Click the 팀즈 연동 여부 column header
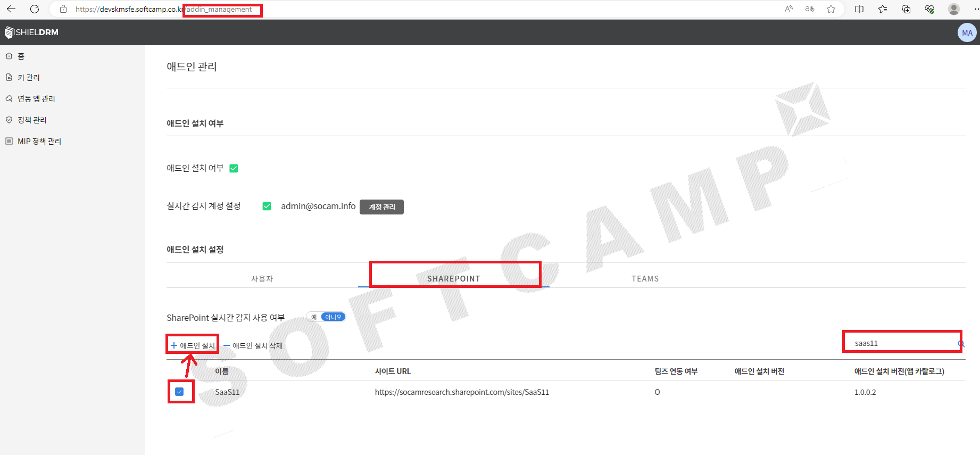The width and height of the screenshot is (980, 455). point(676,371)
